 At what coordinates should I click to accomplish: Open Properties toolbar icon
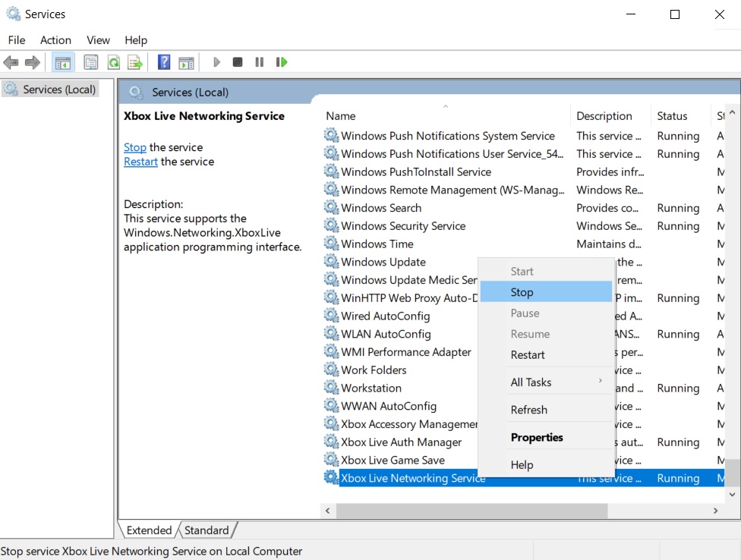point(91,62)
